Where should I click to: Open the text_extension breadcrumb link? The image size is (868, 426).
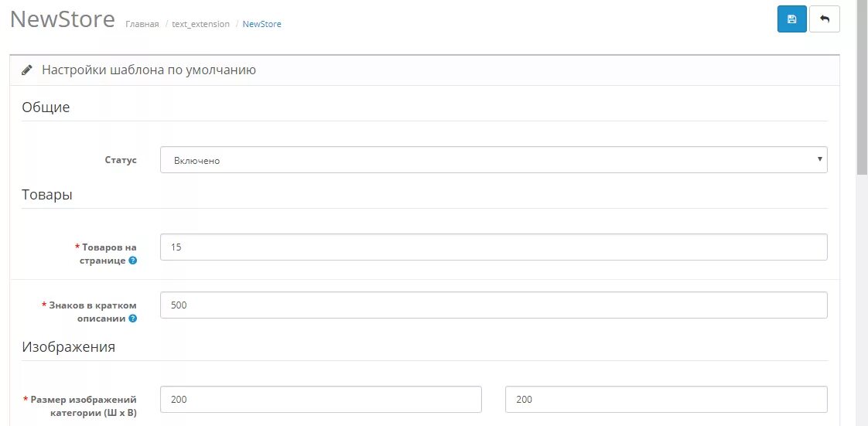point(200,24)
